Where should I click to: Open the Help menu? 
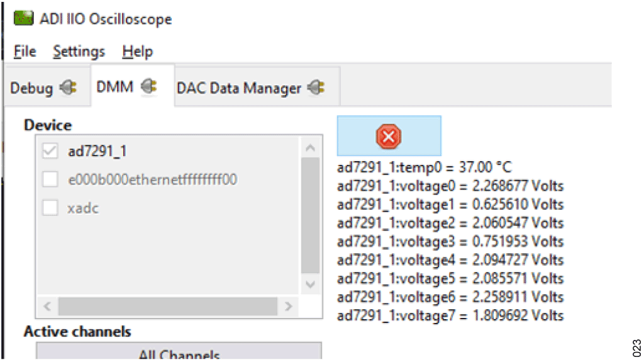[137, 52]
